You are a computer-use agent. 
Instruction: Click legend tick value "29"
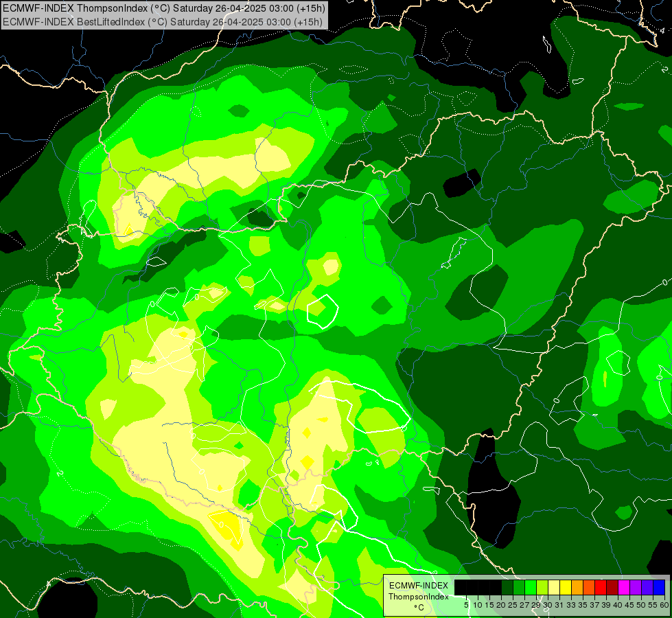535,605
